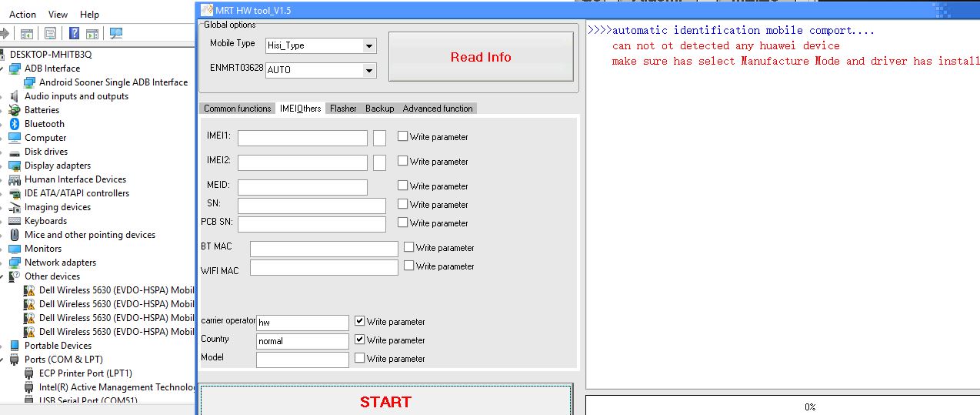Click log line 'can not ot detected any huawei device'
980x415 pixels.
click(x=726, y=45)
